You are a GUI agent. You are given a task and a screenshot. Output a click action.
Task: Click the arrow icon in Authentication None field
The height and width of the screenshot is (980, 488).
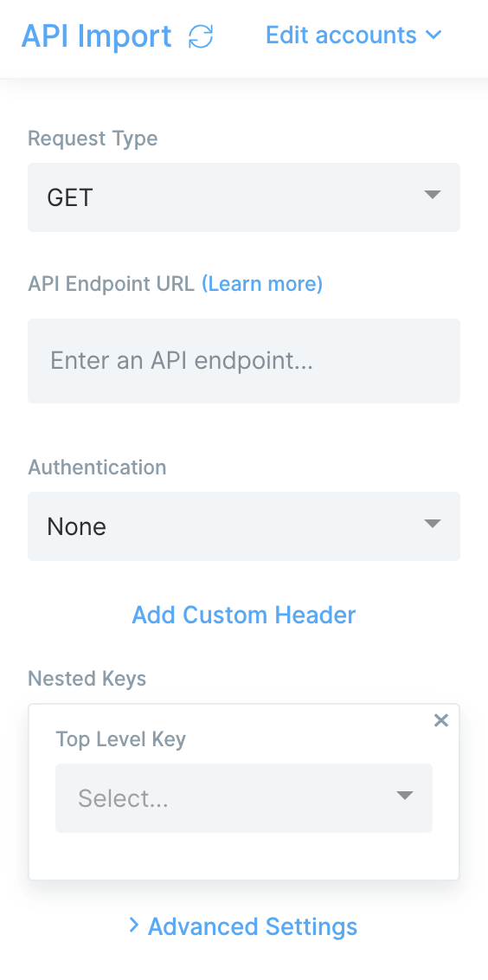(x=433, y=523)
